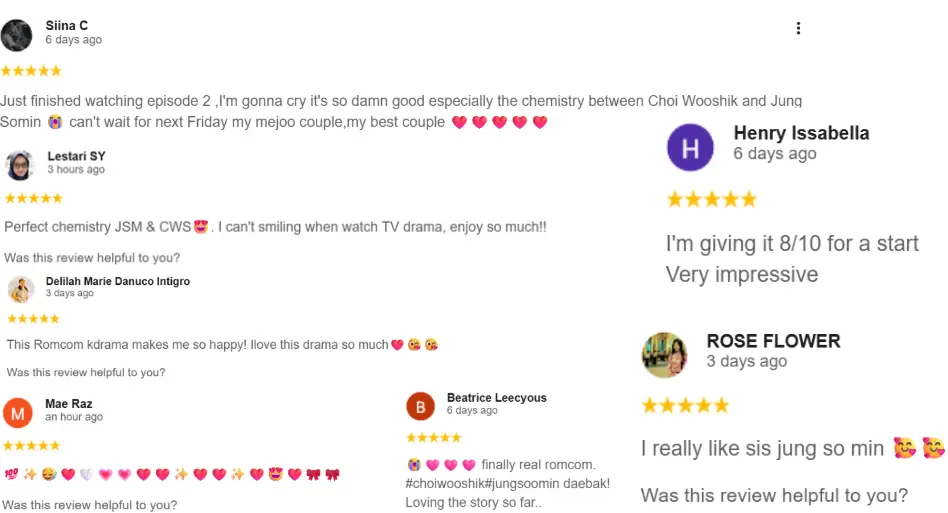Image resolution: width=948 pixels, height=513 pixels.
Task: Click Henry Issabella's purple H avatar
Action: point(690,147)
